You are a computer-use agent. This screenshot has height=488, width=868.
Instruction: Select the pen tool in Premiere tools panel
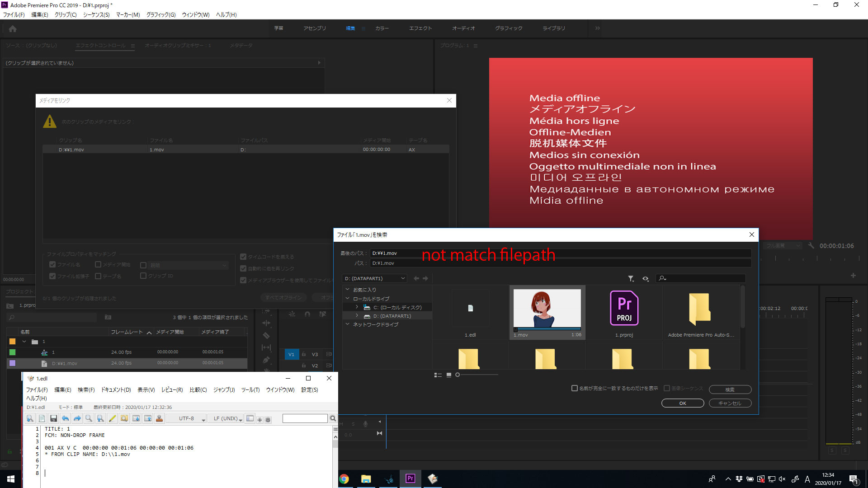coord(266,360)
